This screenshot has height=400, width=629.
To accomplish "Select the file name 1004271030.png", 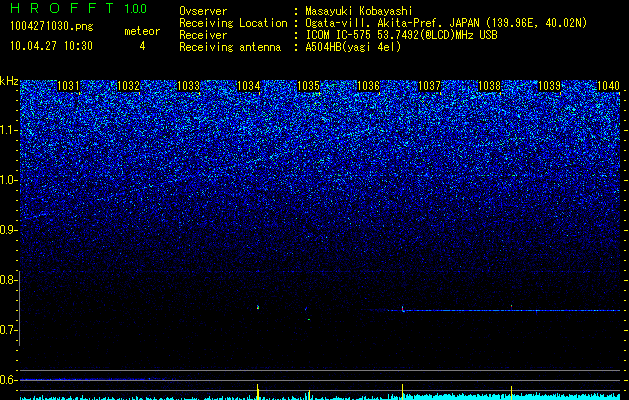I will click(x=52, y=27).
